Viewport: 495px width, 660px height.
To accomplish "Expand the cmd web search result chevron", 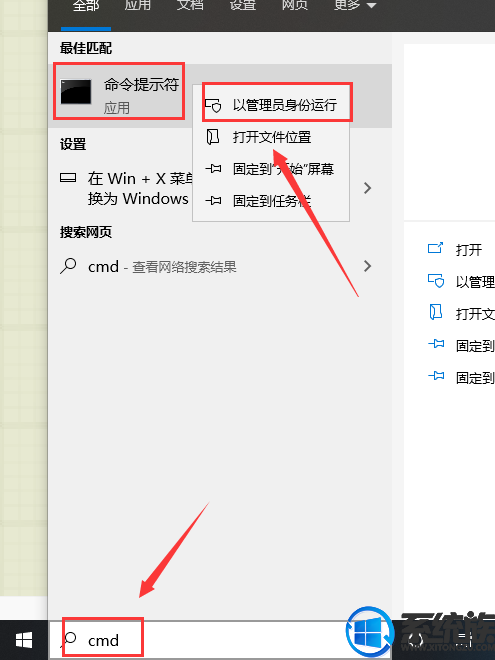I will [367, 266].
